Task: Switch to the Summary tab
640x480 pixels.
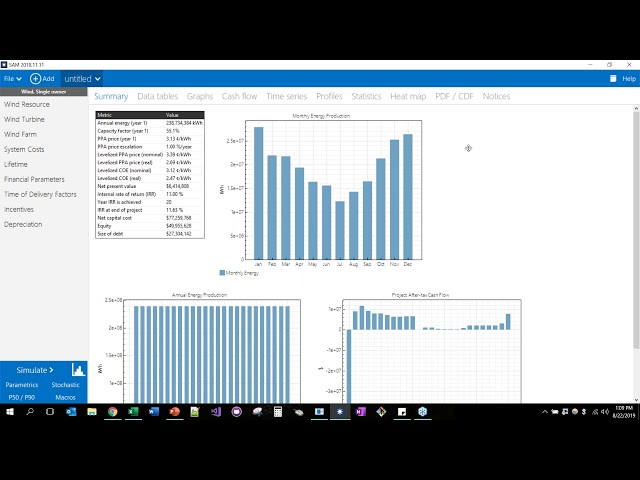Action: (111, 96)
